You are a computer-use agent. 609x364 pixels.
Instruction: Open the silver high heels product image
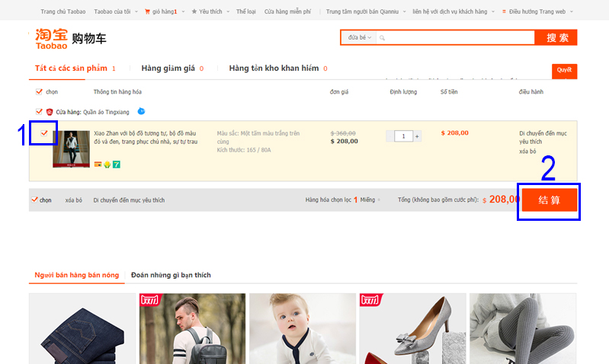click(412, 329)
